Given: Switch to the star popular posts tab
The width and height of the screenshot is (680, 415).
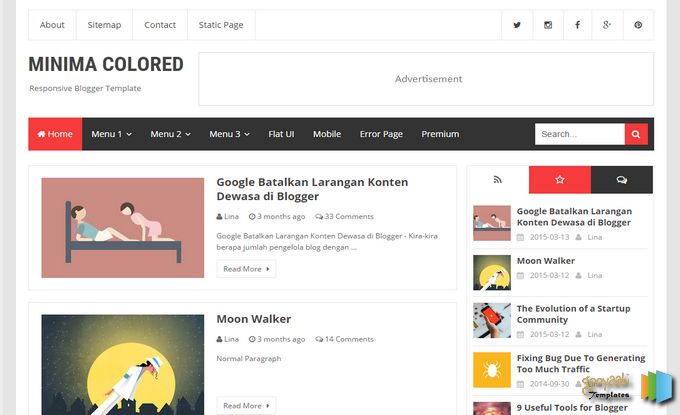Looking at the screenshot, I should tap(560, 180).
